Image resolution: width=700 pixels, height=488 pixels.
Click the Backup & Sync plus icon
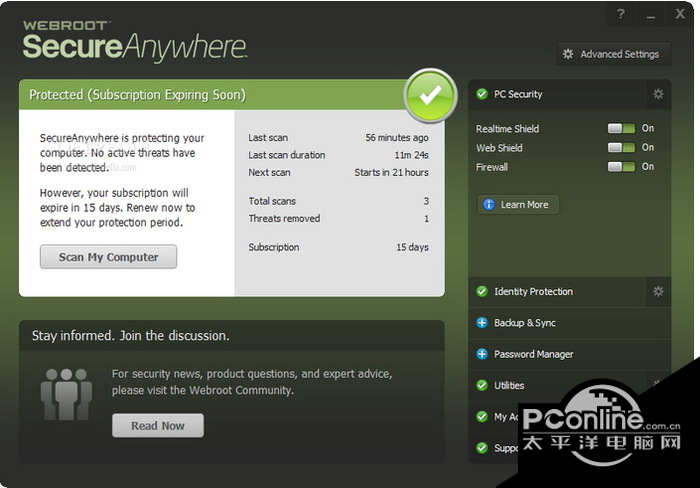tap(482, 323)
